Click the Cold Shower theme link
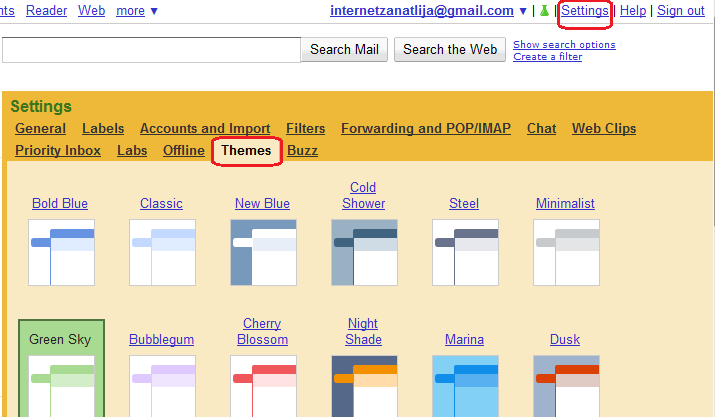 (x=363, y=195)
